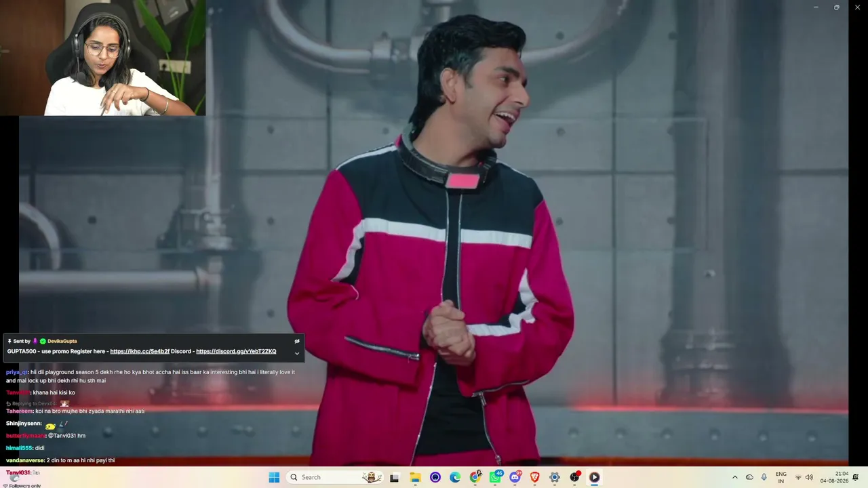Open Task View on the taskbar
868x488 pixels.
point(394,477)
